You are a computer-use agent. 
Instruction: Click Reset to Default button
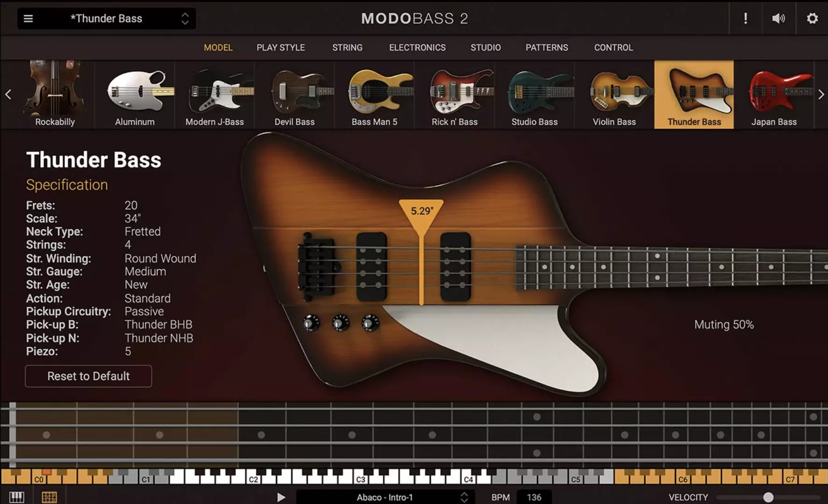pos(88,376)
